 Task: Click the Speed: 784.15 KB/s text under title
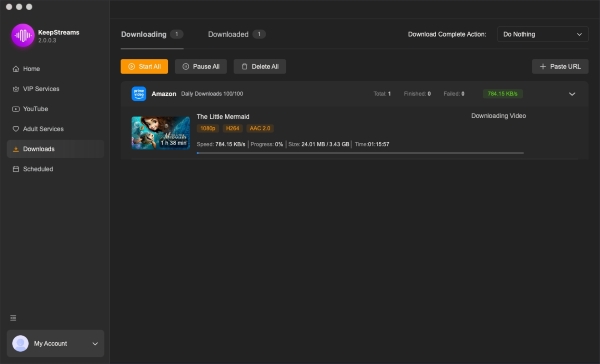coord(221,144)
